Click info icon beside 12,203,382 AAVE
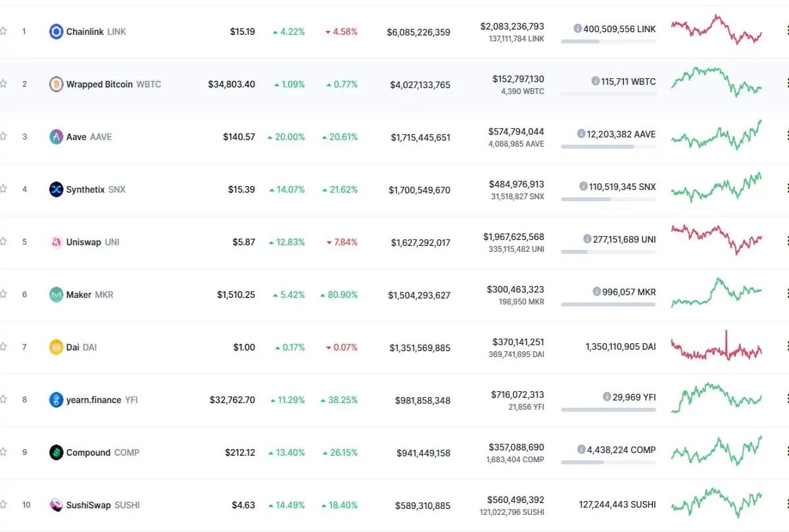 [581, 134]
